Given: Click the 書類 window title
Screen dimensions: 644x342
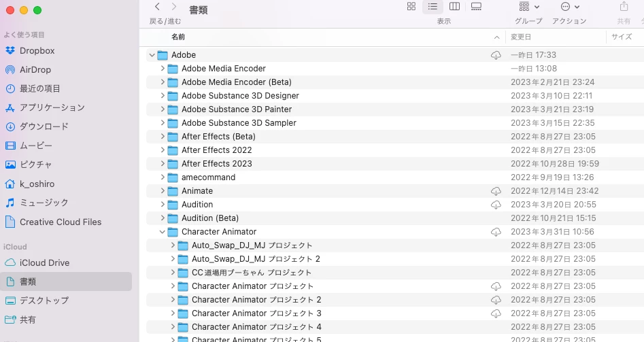Looking at the screenshot, I should tap(198, 10).
